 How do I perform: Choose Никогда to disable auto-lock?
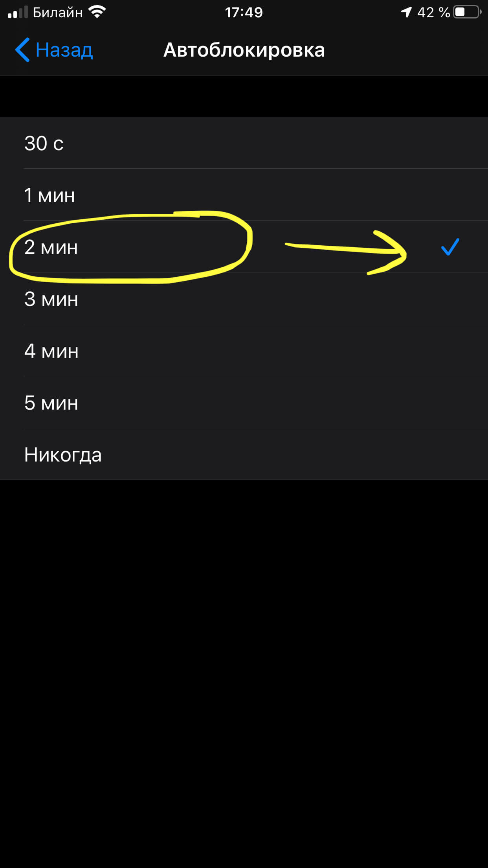point(244,454)
